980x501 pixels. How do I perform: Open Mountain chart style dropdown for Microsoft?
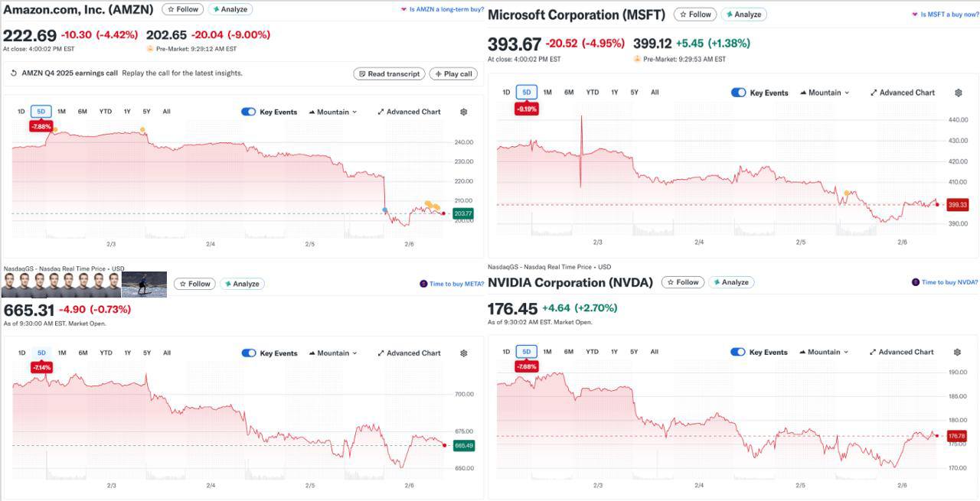click(825, 93)
